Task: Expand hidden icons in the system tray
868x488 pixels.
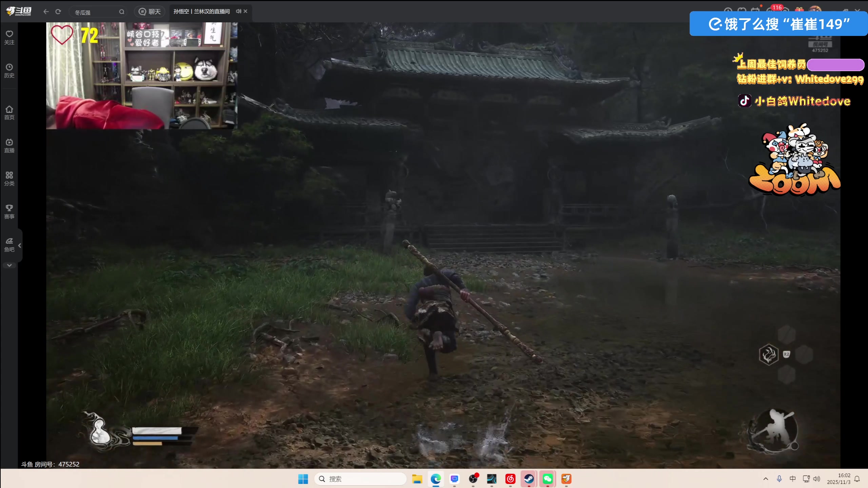Action: 766,479
